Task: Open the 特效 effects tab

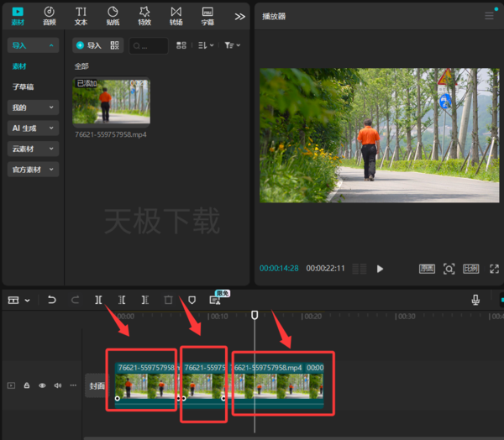Action: pos(144,16)
